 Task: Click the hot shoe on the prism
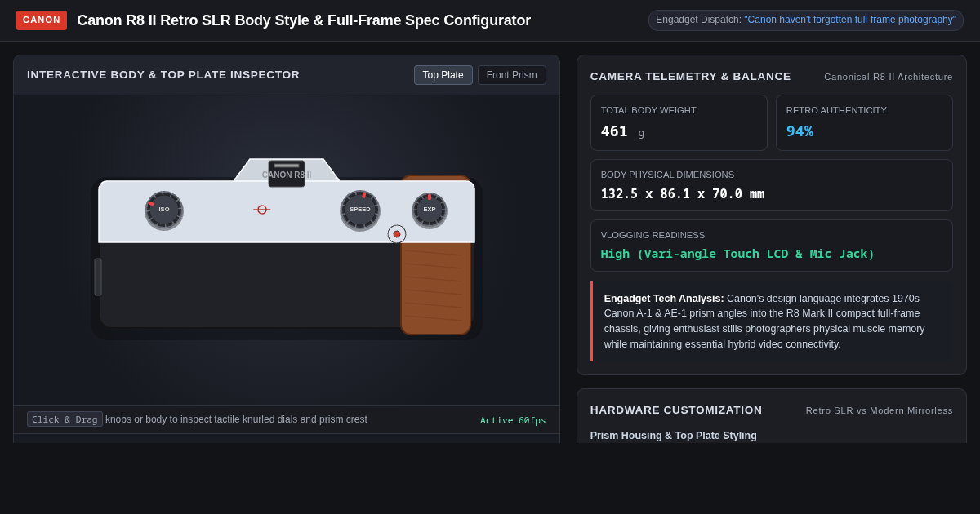(x=287, y=173)
